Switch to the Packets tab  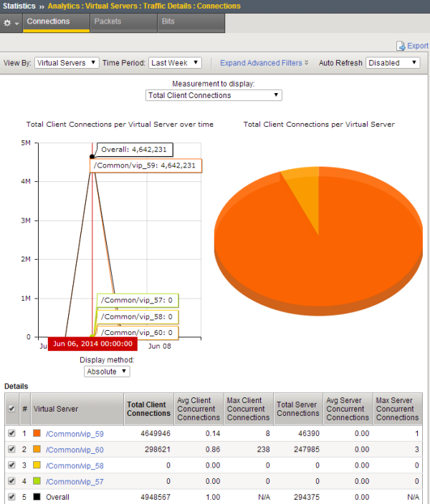(107, 22)
